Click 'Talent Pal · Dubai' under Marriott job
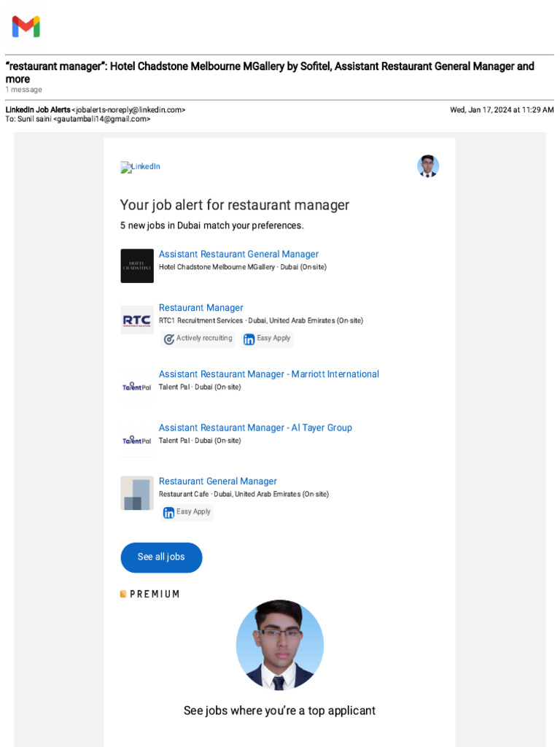The width and height of the screenshot is (560, 747). (x=200, y=387)
